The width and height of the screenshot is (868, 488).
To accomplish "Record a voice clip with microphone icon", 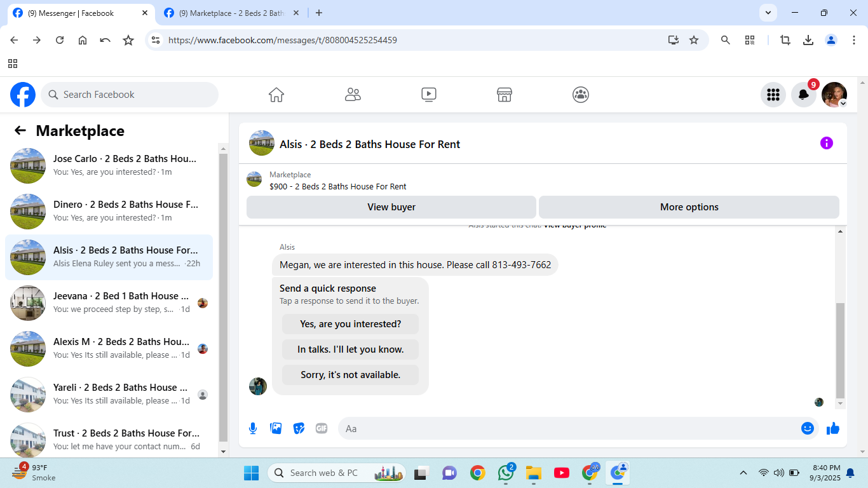I will pyautogui.click(x=253, y=428).
